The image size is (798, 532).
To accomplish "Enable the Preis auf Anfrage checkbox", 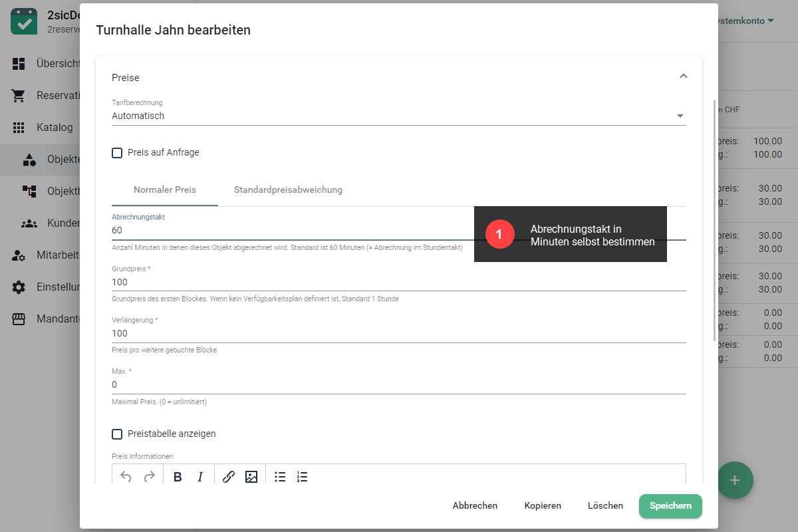I will [x=117, y=153].
